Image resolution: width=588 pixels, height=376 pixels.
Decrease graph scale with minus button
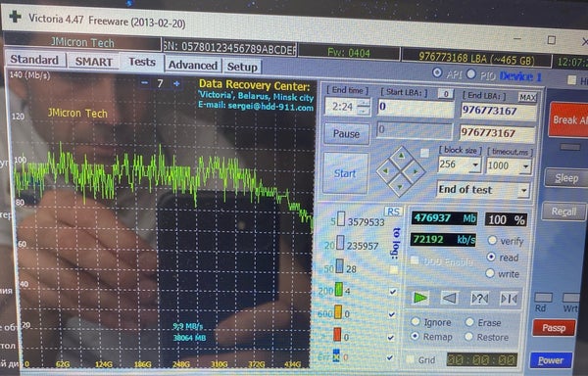145,83
